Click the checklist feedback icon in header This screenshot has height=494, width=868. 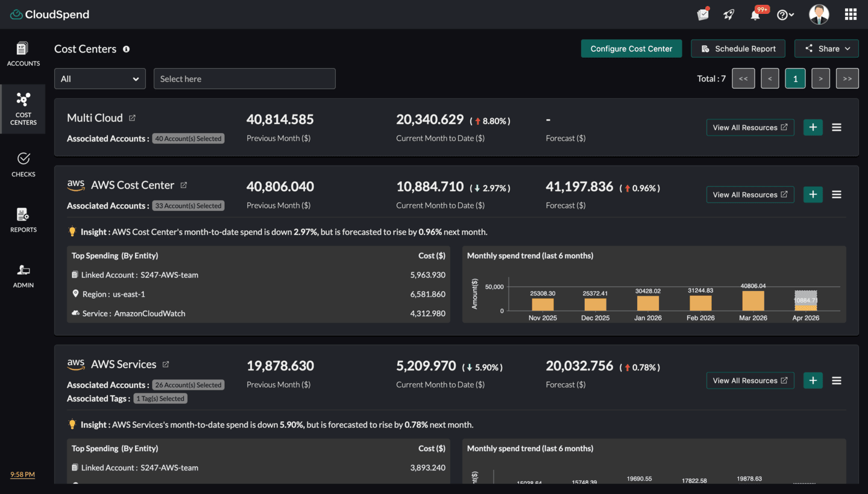(703, 14)
